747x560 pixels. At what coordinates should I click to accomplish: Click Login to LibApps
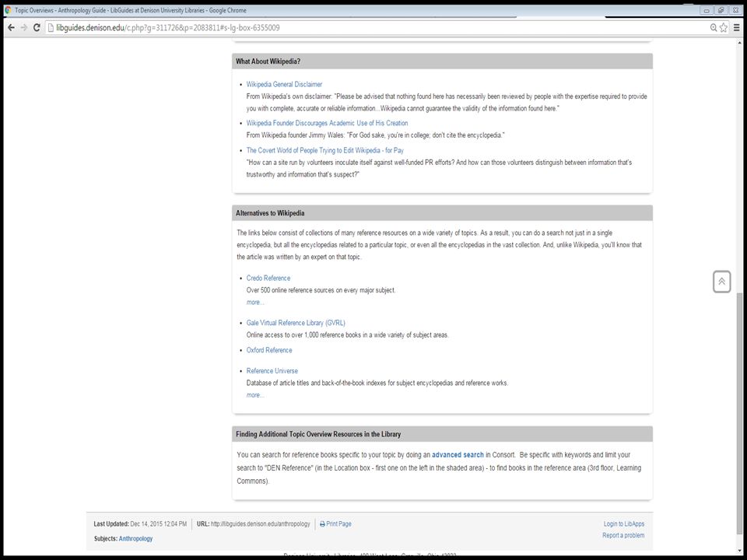624,523
